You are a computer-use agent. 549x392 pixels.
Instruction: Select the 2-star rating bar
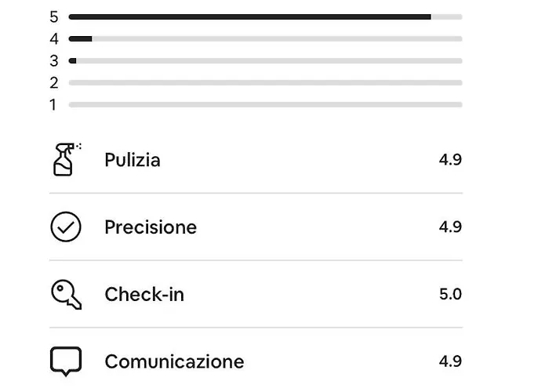pos(265,82)
